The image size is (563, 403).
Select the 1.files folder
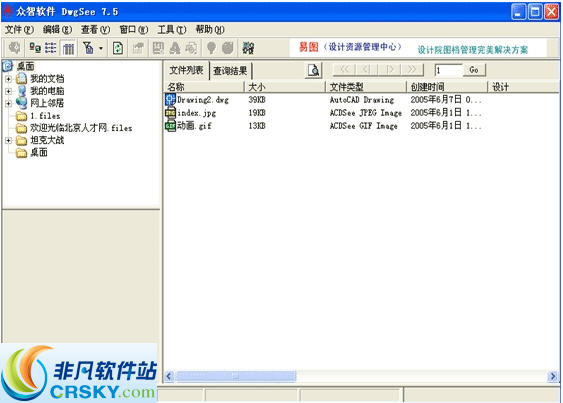point(45,116)
